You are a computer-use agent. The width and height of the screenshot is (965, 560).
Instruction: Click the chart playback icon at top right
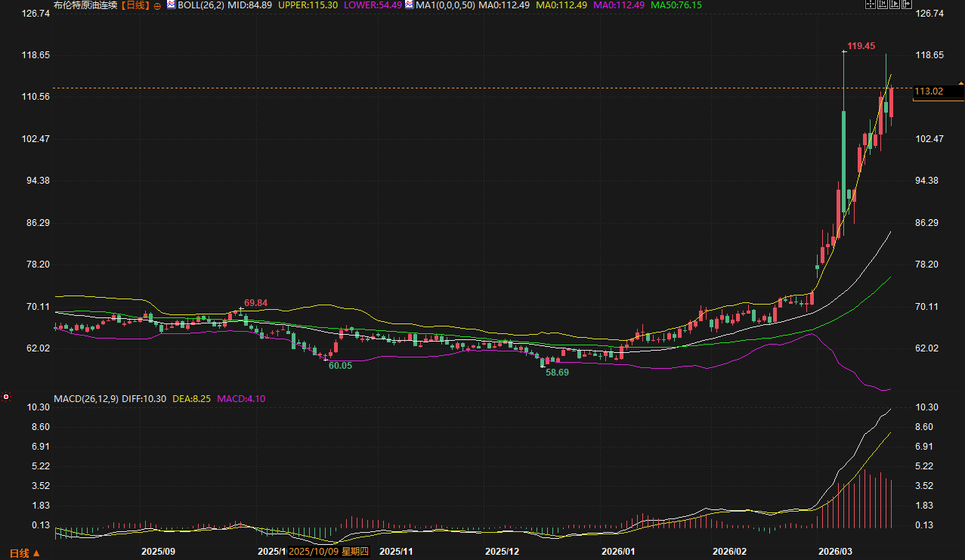[x=895, y=5]
